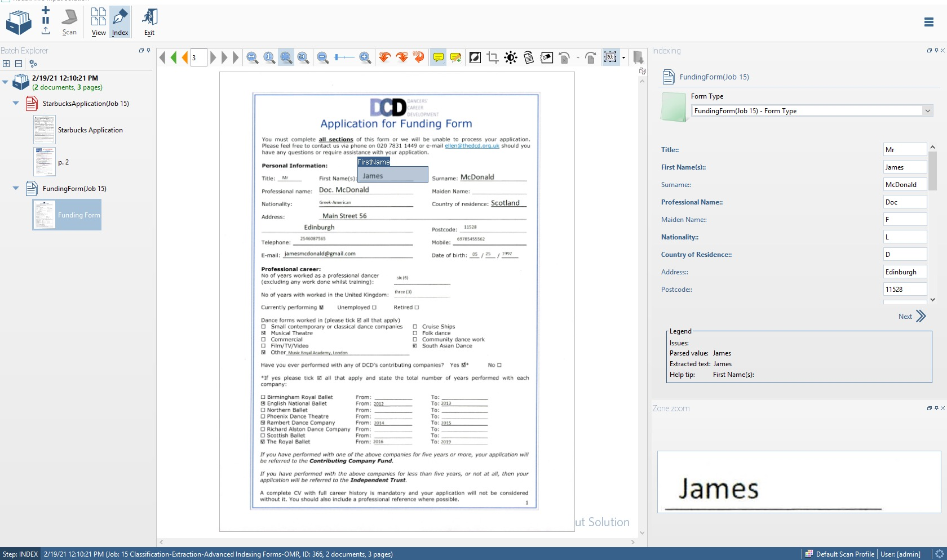
Task: Click the highlighted James zone on form
Action: click(392, 174)
